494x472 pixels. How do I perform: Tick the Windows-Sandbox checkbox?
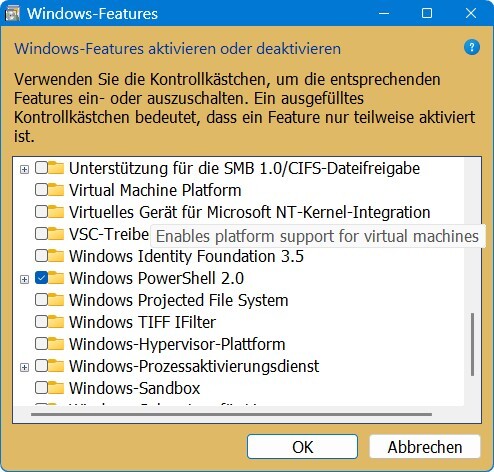click(41, 388)
